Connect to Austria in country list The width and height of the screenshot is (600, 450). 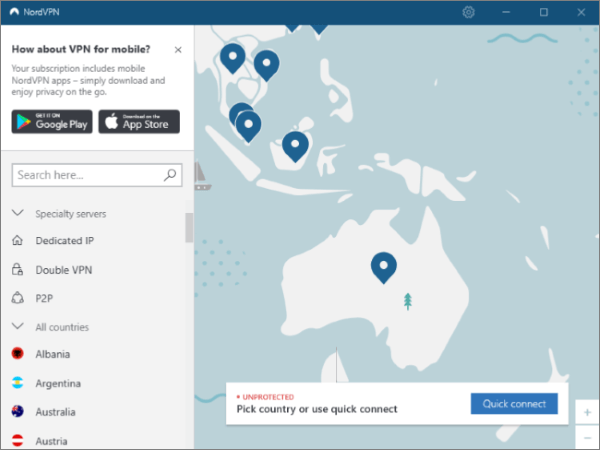pos(51,441)
